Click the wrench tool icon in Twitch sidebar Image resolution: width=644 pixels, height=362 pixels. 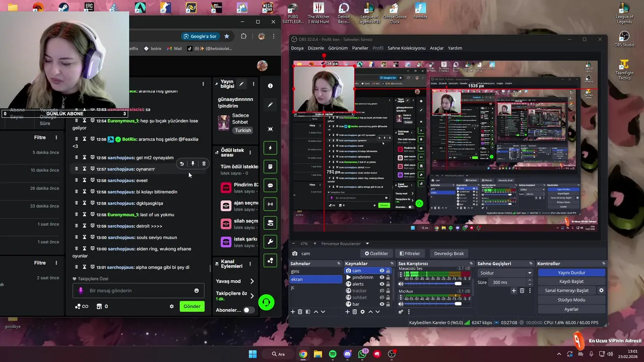point(270,242)
